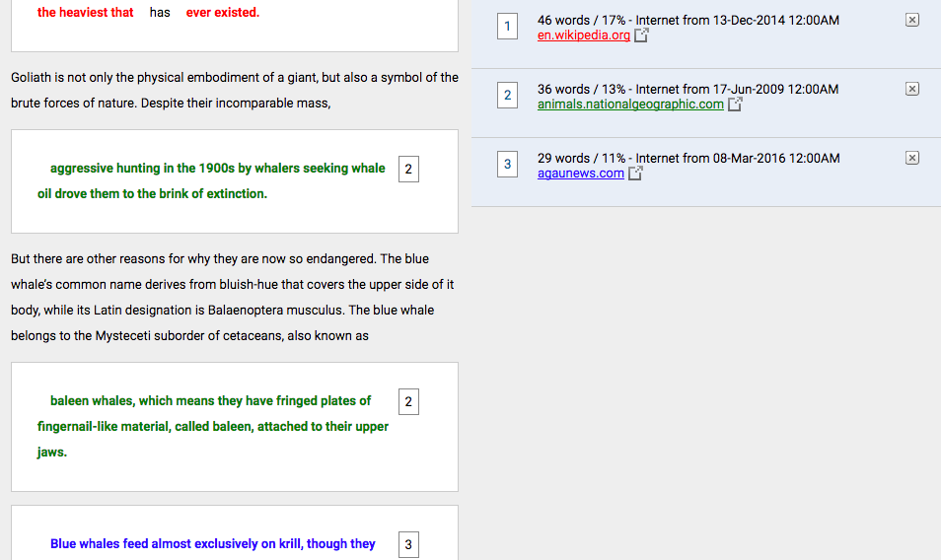Remove source 3 with its X button
Screen dimensions: 941x560
click(912, 158)
